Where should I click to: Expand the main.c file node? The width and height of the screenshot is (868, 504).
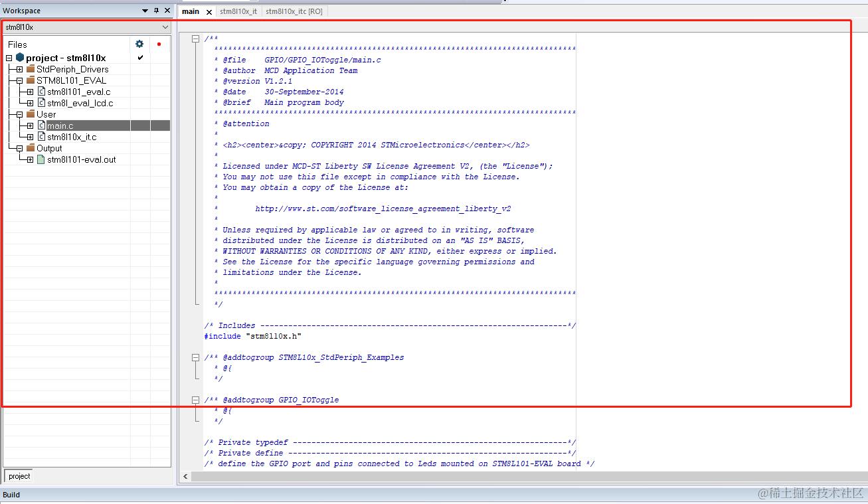click(x=30, y=126)
